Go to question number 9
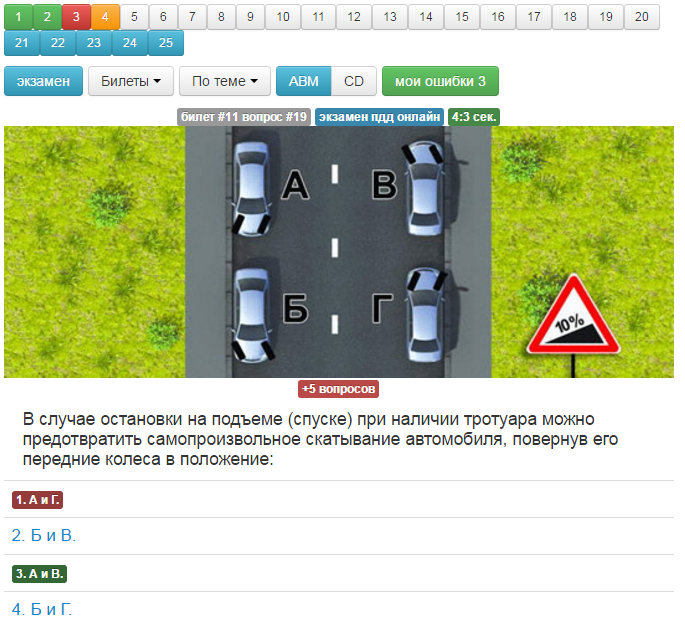This screenshot has height=635, width=685. (x=250, y=17)
